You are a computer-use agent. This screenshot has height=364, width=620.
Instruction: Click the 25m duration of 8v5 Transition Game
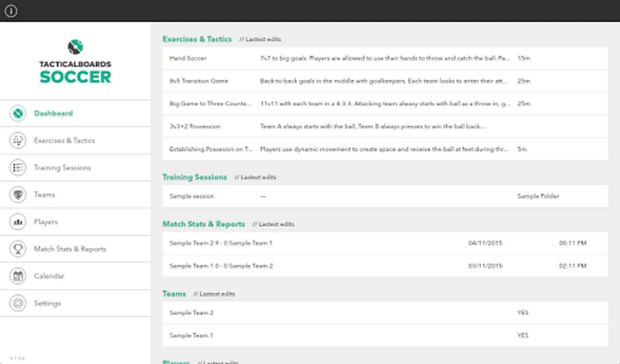click(x=524, y=81)
